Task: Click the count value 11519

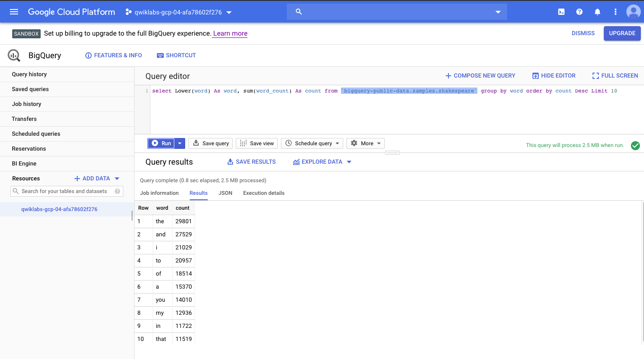Action: click(183, 339)
